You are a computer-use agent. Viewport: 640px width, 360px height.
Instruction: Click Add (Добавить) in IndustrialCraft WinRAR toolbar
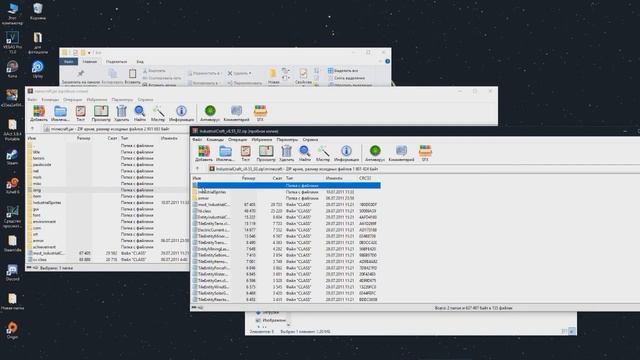204,153
